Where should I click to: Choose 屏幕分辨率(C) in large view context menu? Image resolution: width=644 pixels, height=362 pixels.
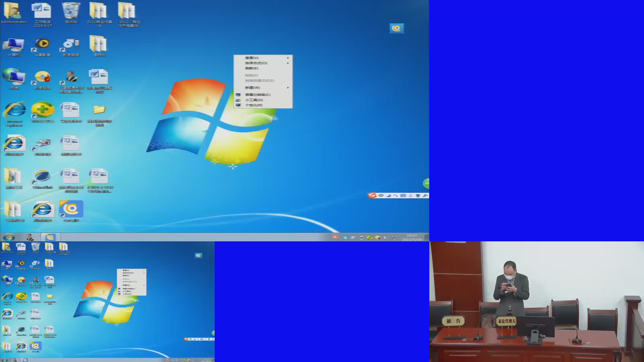pos(258,95)
